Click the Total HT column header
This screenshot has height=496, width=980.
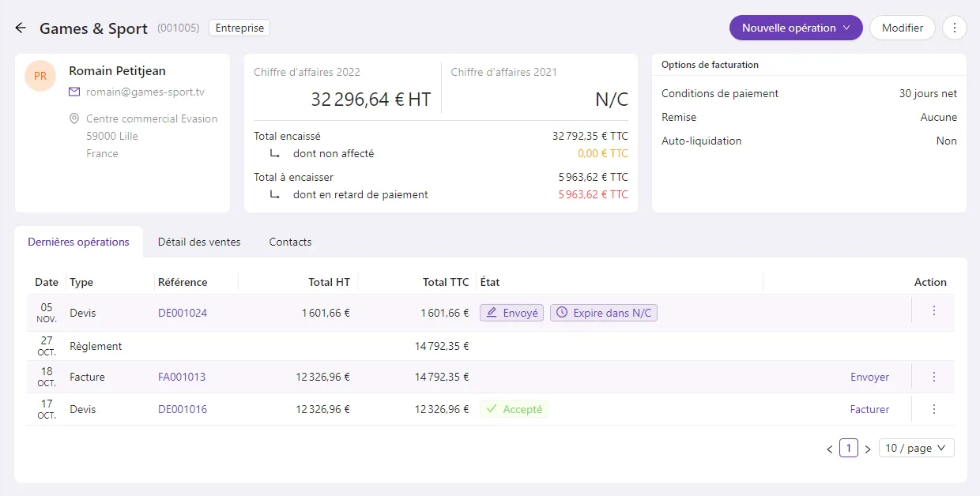330,282
